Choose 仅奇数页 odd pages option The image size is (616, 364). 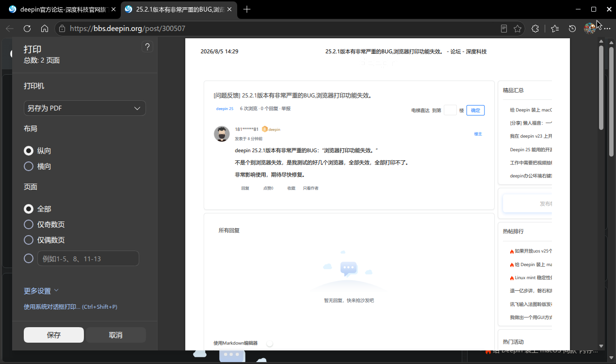tap(29, 224)
